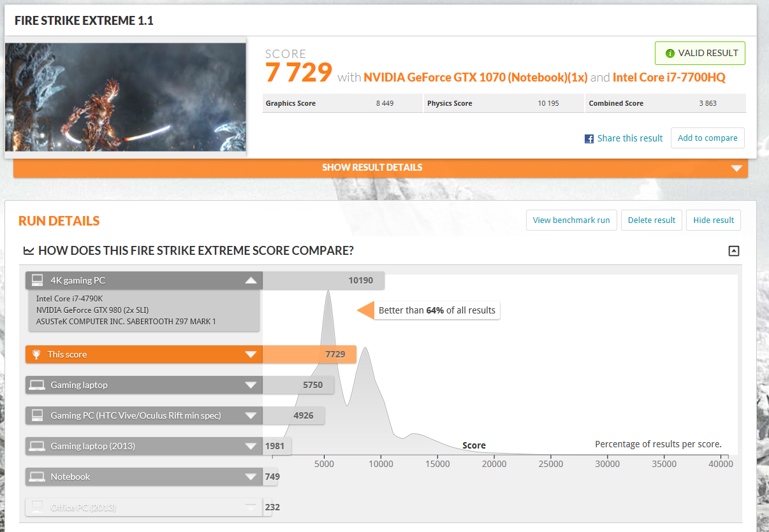Expand the Office PC (2013) row arrow
This screenshot has height=532, width=769.
click(251, 508)
